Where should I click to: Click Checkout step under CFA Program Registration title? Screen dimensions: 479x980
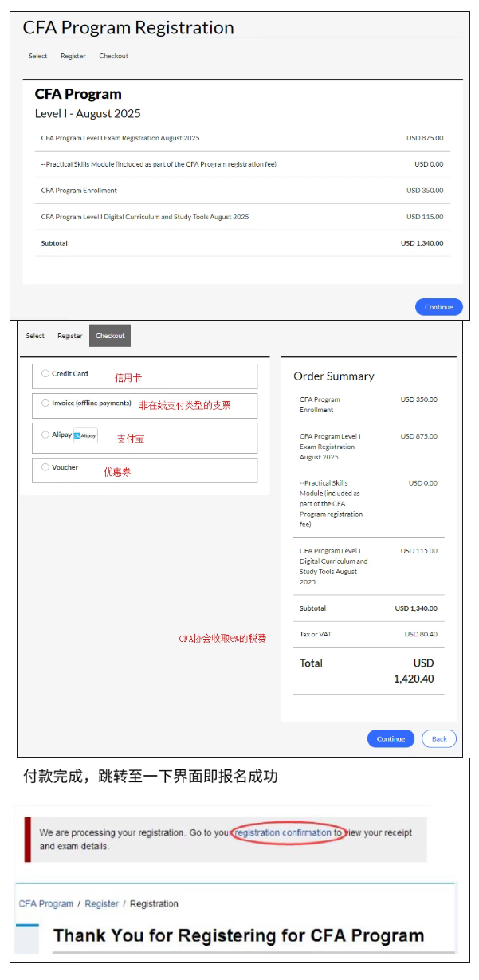113,56
